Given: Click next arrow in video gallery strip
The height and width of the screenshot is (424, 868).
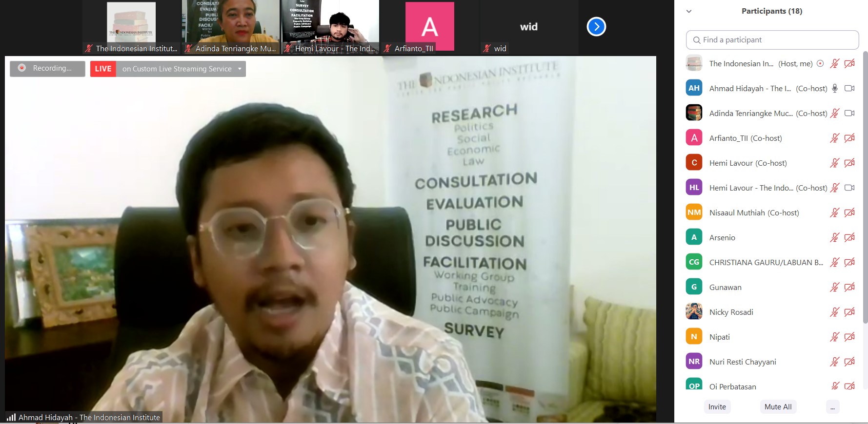Looking at the screenshot, I should coord(596,27).
